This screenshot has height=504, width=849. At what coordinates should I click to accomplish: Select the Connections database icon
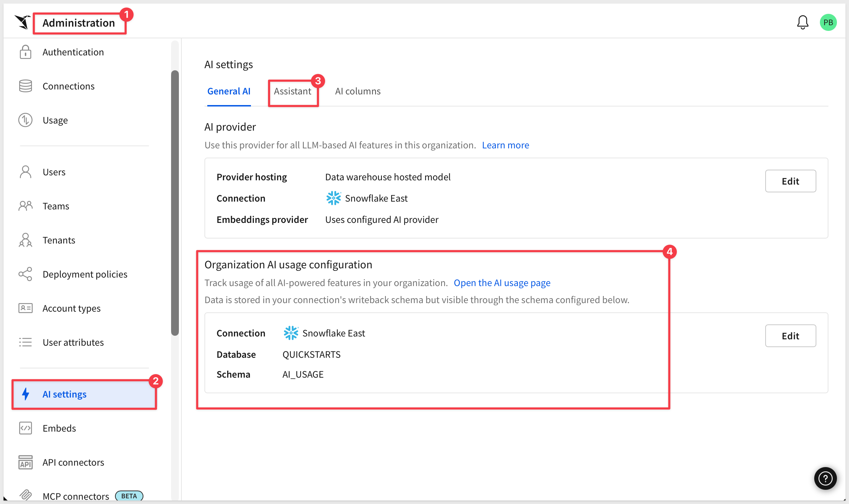[26, 86]
